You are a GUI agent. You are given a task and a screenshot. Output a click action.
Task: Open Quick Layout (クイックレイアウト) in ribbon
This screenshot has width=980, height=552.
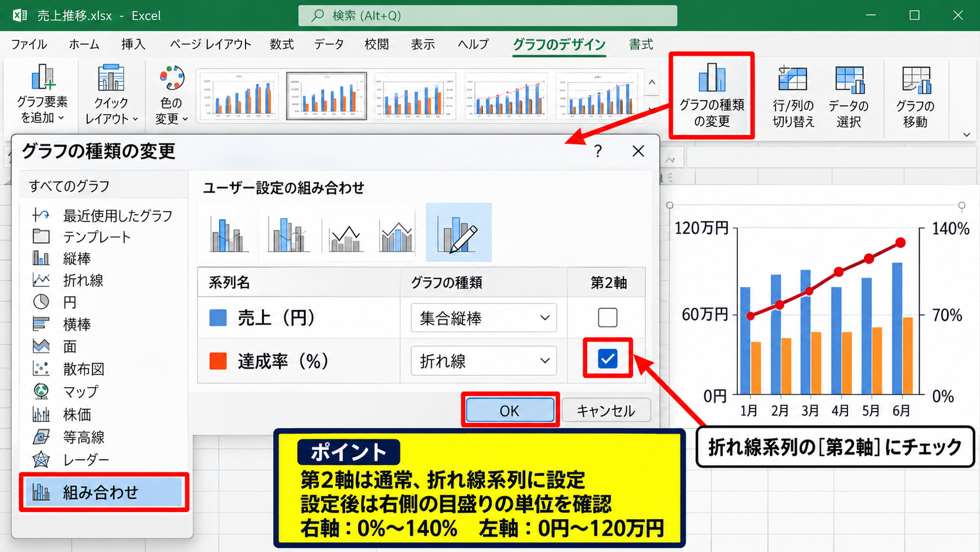pos(111,94)
